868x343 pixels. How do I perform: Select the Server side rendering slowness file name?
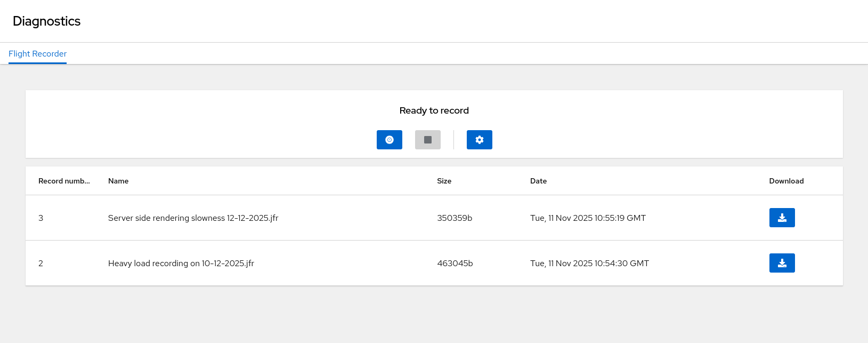(193, 218)
